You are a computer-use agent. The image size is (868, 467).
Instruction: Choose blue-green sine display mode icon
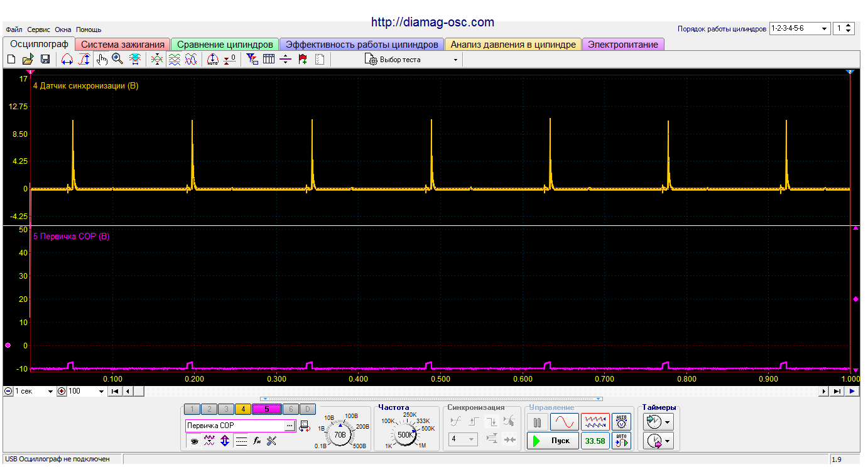pos(191,60)
